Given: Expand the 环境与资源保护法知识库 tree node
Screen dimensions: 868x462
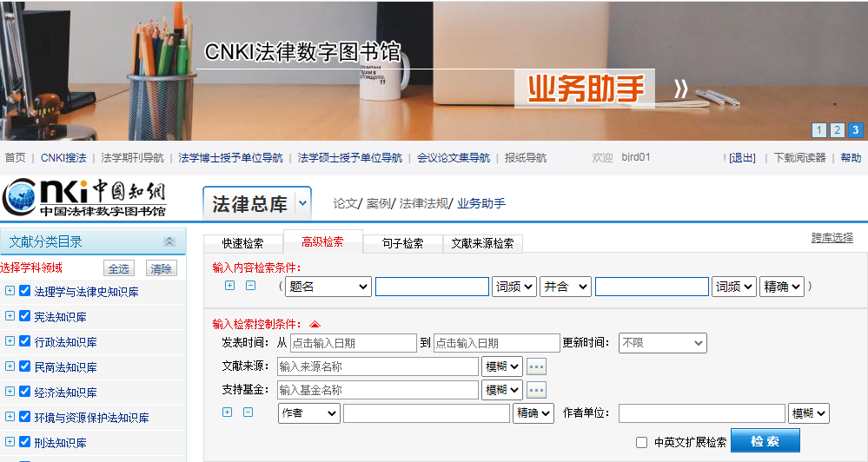Looking at the screenshot, I should (x=10, y=417).
